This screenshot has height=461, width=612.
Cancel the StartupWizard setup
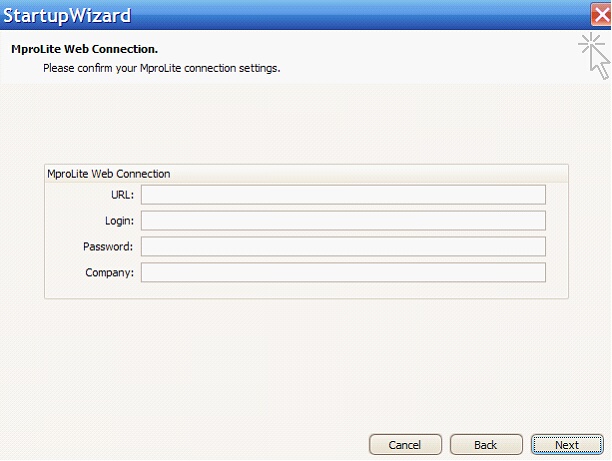tap(405, 445)
